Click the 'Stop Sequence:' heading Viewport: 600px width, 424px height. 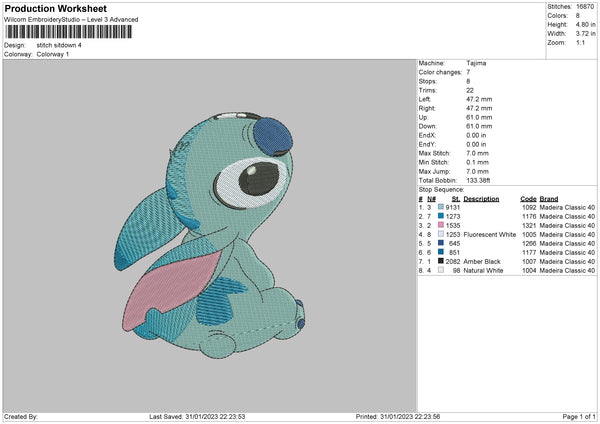(441, 189)
